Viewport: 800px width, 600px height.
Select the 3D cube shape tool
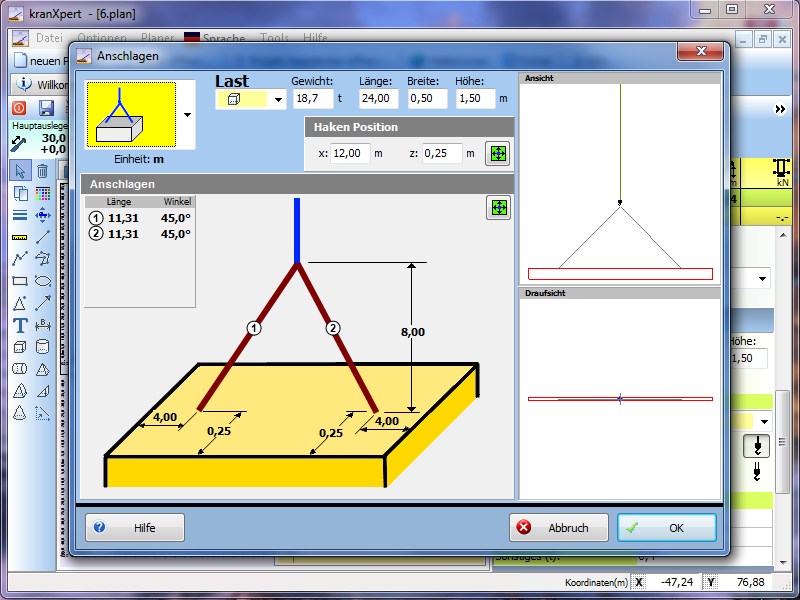pos(20,347)
